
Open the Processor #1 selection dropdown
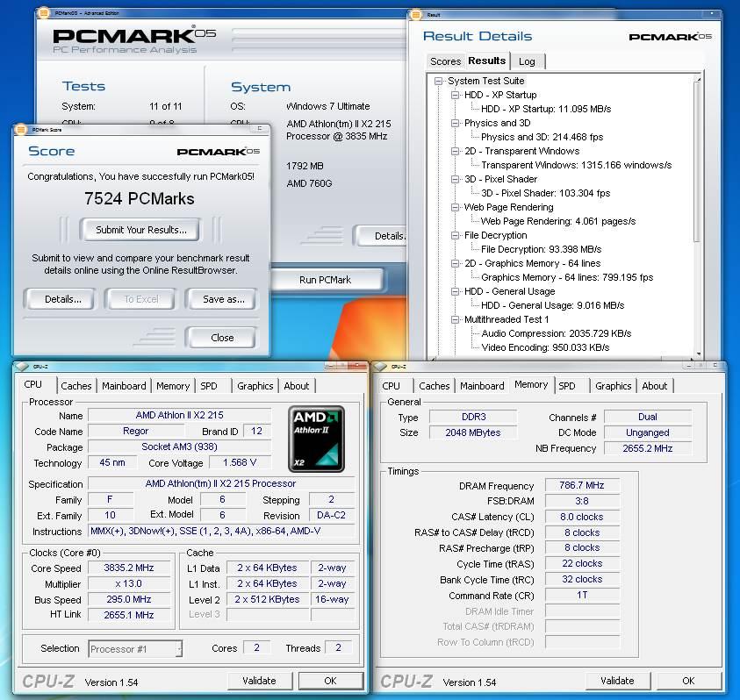(179, 649)
